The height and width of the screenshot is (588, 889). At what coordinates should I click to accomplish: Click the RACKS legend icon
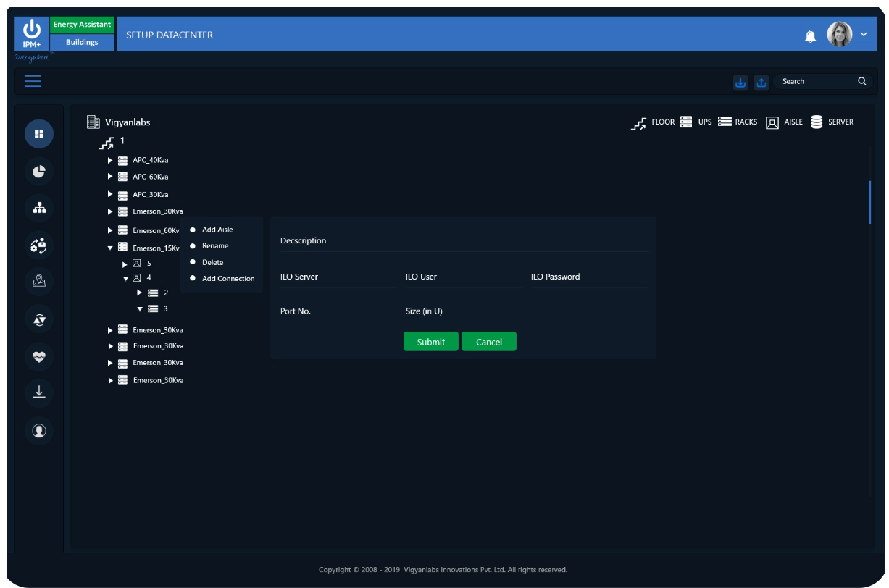point(725,122)
